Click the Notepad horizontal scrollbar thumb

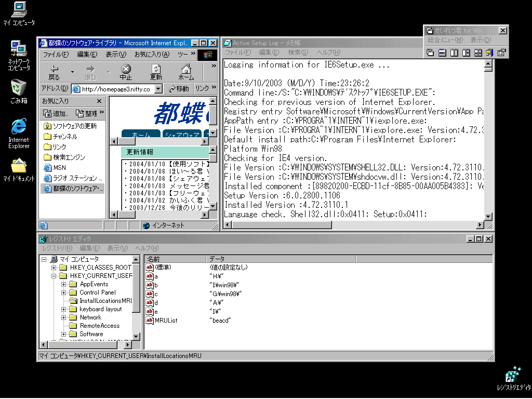[282, 224]
